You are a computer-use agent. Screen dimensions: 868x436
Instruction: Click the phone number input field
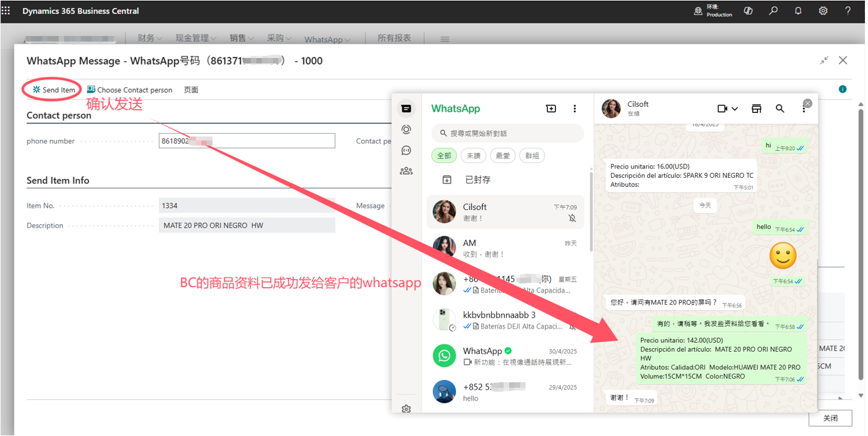(x=247, y=141)
